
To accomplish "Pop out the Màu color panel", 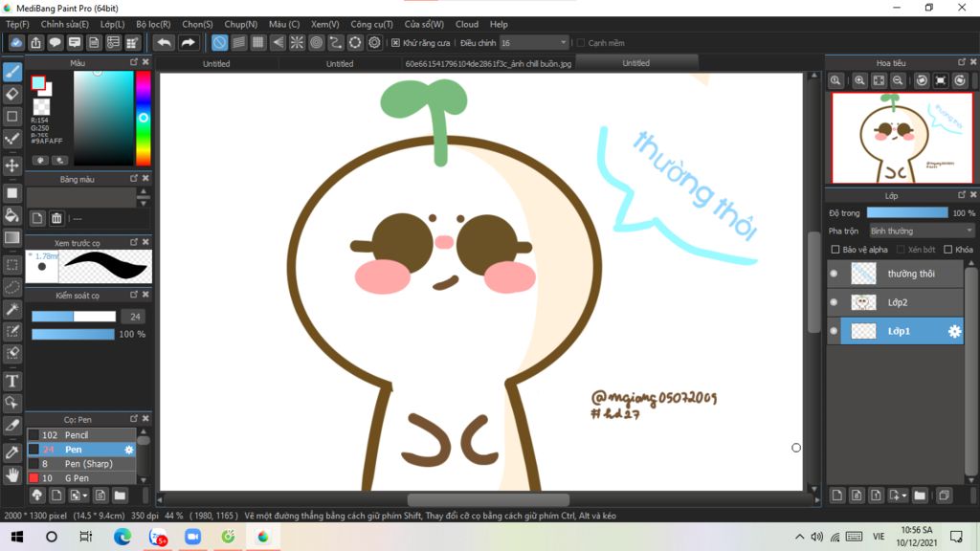I will 134,62.
